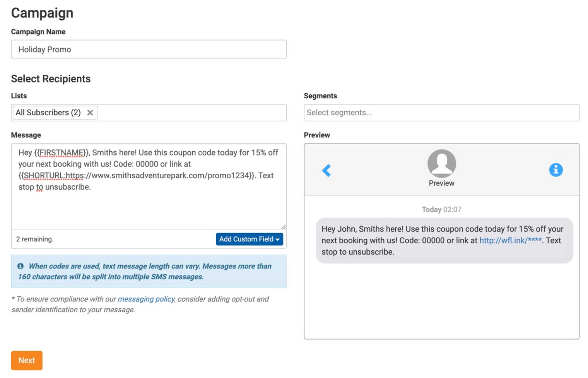Click the 160 characters SMS notice banner
The image size is (588, 378).
click(x=149, y=271)
